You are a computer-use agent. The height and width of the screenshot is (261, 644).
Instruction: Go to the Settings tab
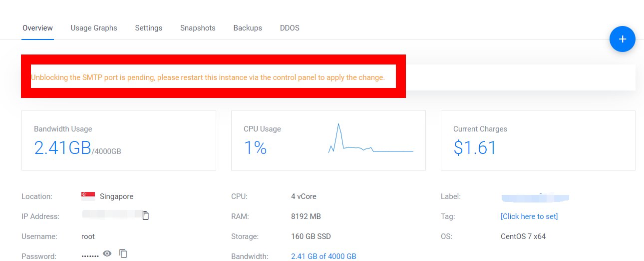pyautogui.click(x=148, y=28)
